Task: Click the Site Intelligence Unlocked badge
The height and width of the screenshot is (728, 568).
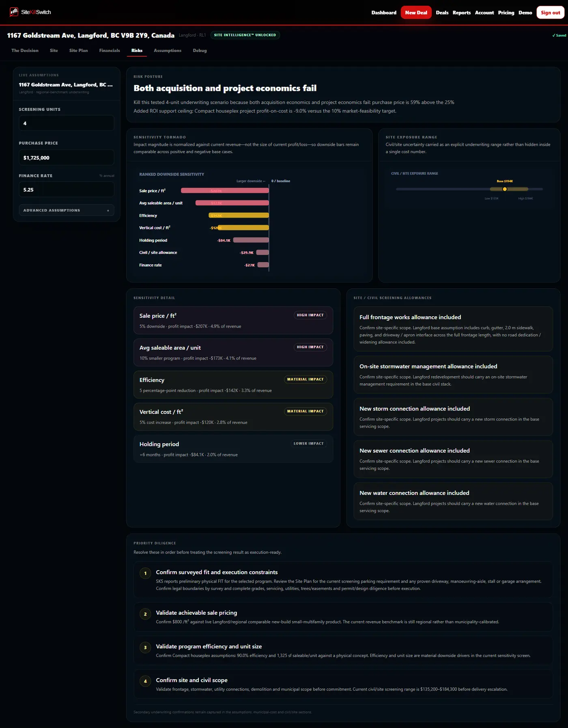Action: click(x=245, y=35)
